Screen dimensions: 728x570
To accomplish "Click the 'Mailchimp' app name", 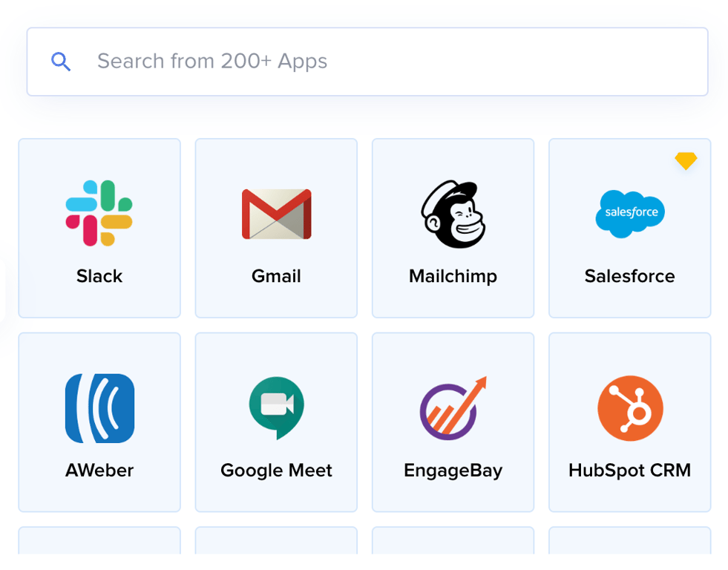I will pos(453,276).
